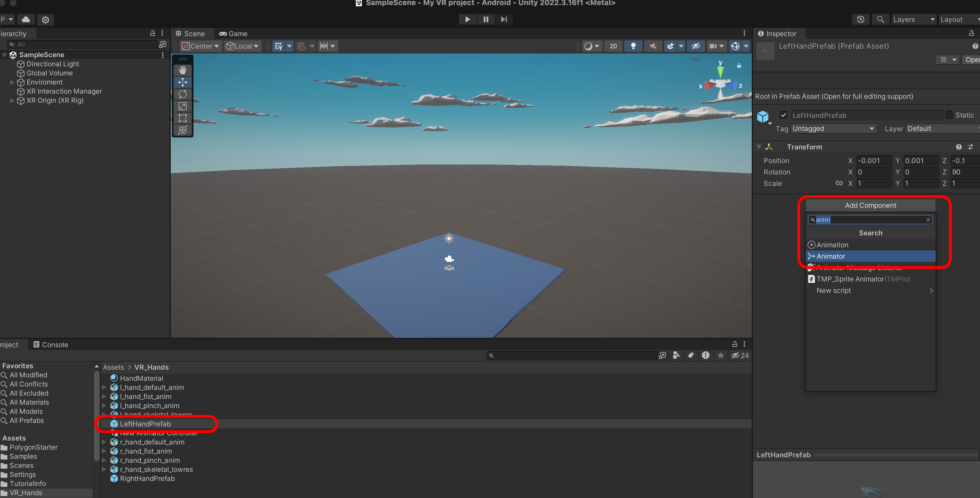This screenshot has height=498, width=980.
Task: Select the Scale tool
Action: pos(183,106)
